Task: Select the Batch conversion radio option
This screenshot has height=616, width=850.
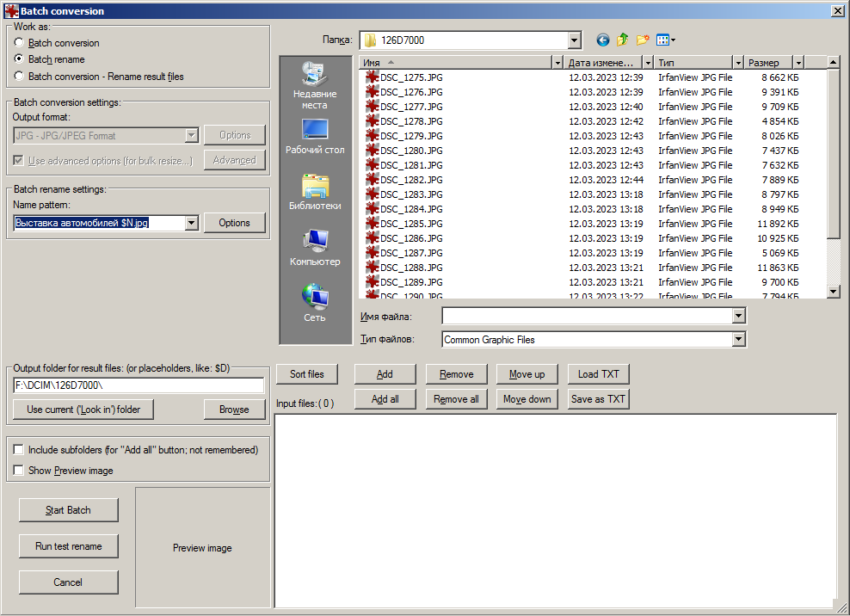Action: (x=19, y=42)
